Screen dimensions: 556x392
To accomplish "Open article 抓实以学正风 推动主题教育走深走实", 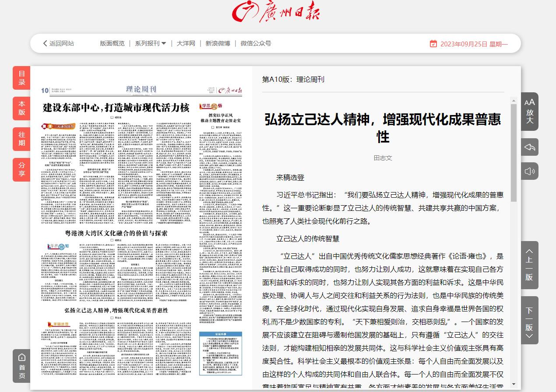I will pyautogui.click(x=221, y=117).
